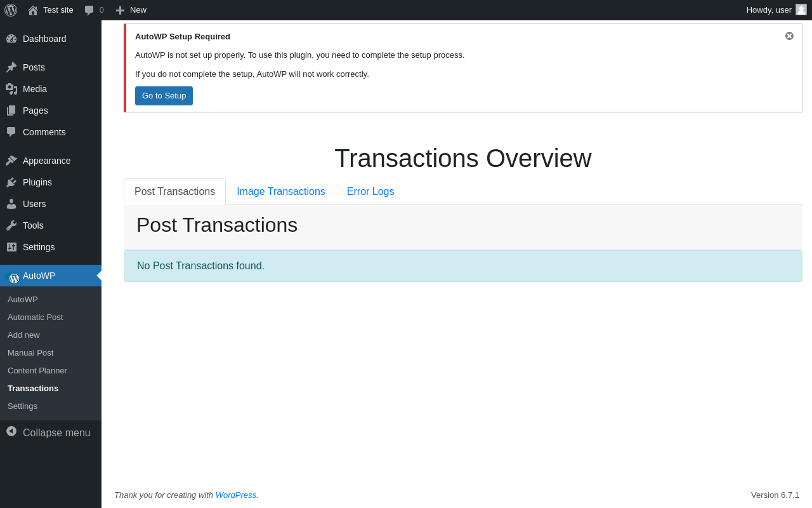The width and height of the screenshot is (812, 508).
Task: Open the Content Planner submenu item
Action: tap(37, 370)
